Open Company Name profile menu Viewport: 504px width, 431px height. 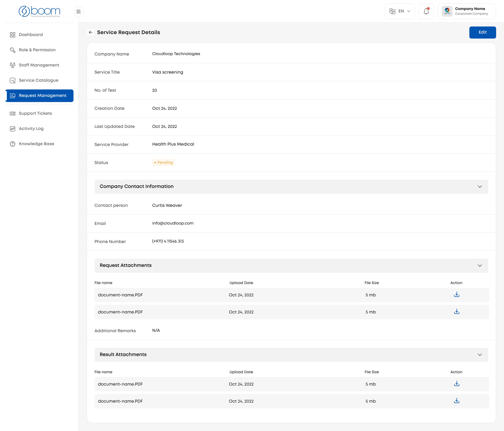point(467,11)
